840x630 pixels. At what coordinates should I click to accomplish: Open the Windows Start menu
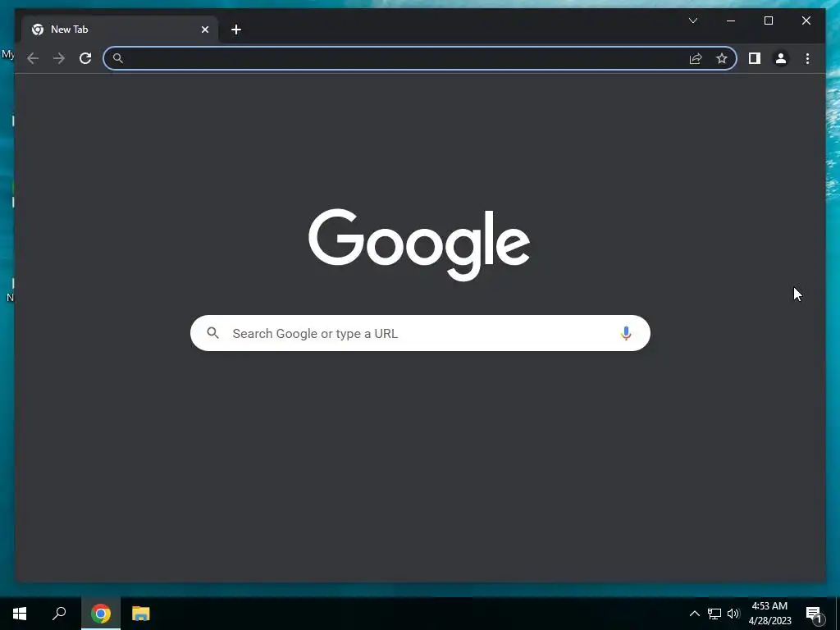click(x=20, y=614)
